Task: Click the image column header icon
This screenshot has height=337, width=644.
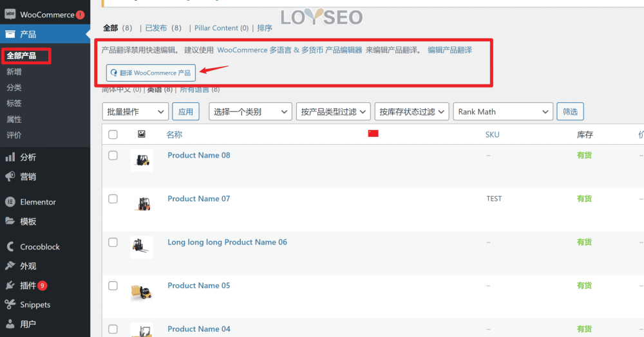Action: [141, 134]
